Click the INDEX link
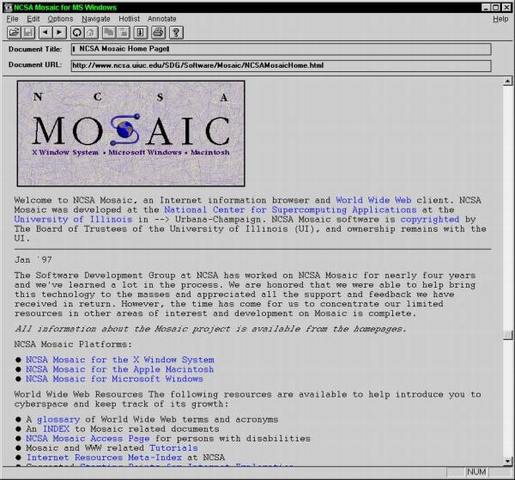Screen dimensions: 515x480 [56, 429]
